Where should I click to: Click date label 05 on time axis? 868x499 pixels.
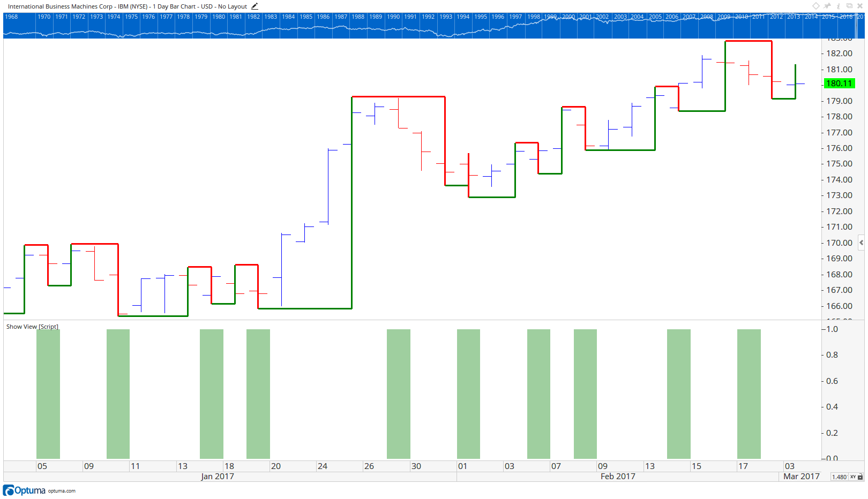[x=42, y=466]
